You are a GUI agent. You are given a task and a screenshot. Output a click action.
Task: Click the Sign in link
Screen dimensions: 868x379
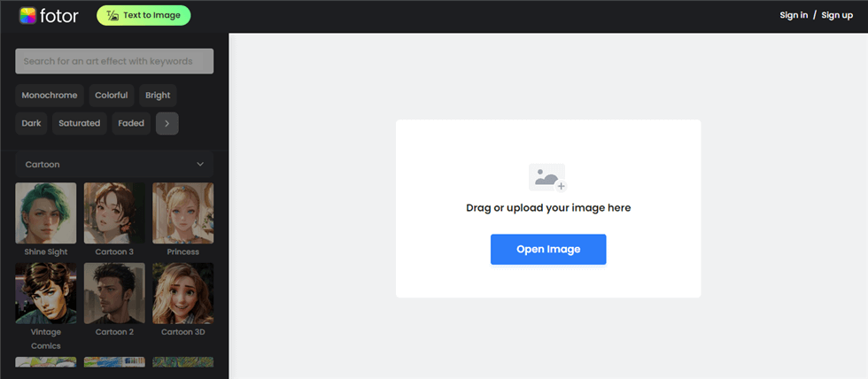794,15
